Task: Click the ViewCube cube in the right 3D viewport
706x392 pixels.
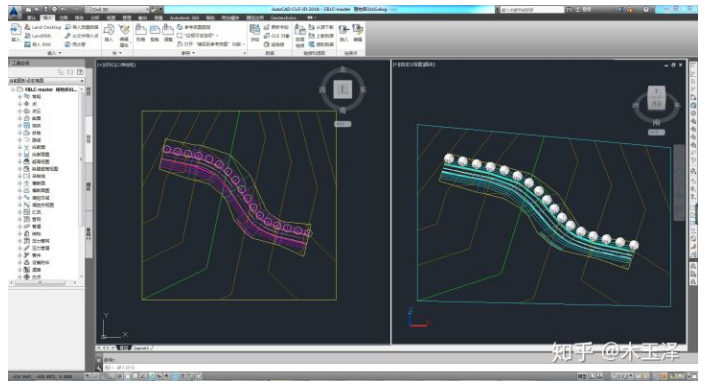Action: pos(656,99)
